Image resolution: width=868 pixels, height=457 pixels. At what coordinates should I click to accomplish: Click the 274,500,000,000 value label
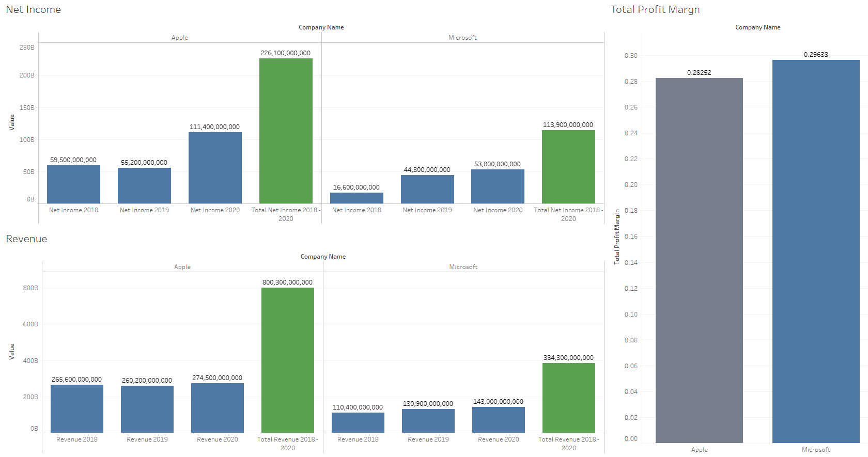217,377
